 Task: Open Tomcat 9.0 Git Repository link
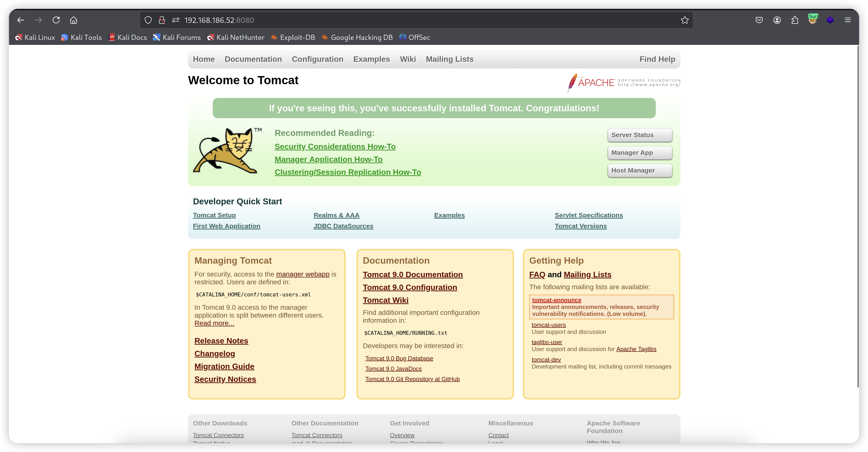[x=412, y=379]
